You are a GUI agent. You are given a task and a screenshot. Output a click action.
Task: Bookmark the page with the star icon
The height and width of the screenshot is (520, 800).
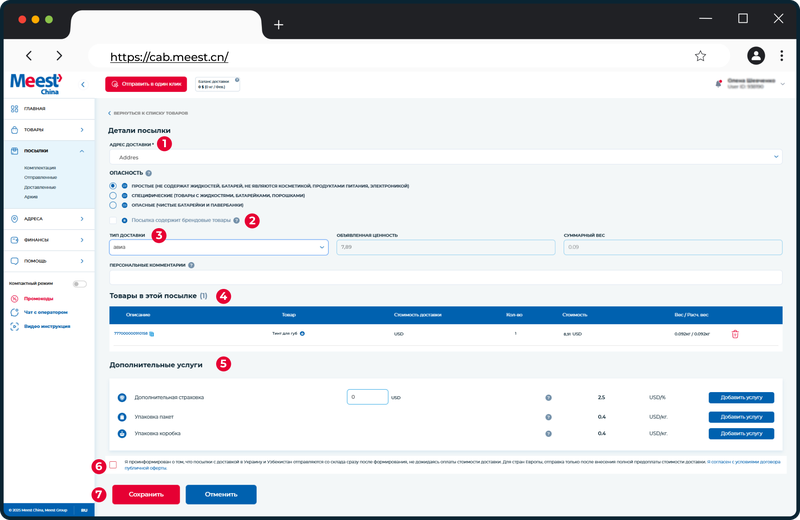pos(701,56)
